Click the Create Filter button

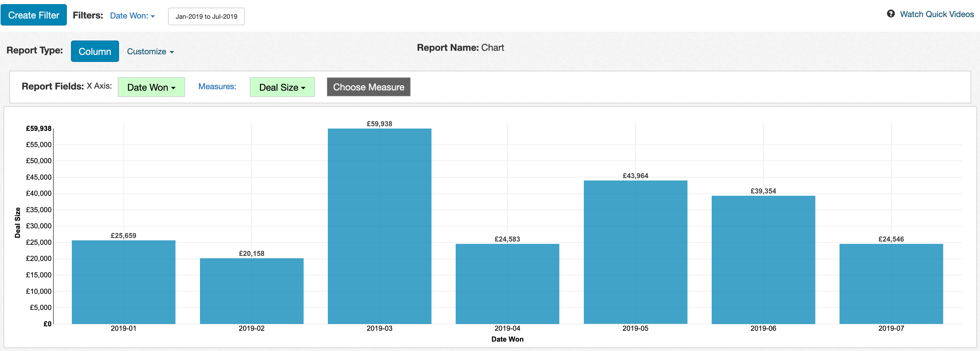[34, 15]
